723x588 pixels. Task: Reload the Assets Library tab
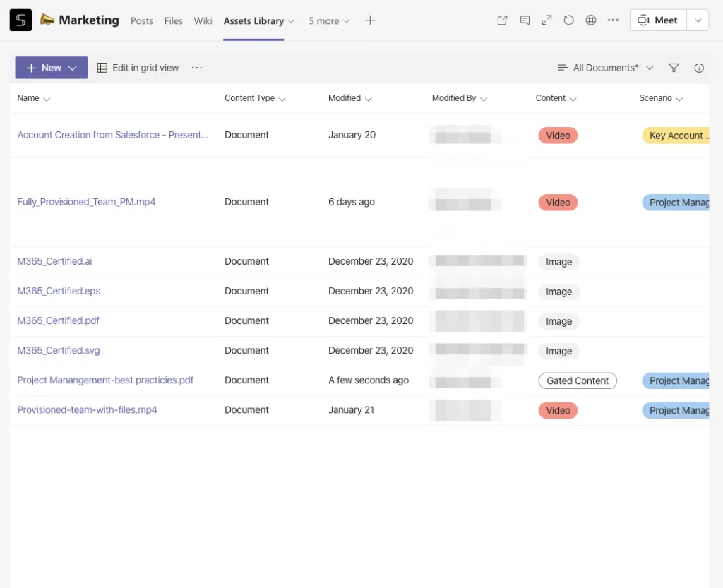point(568,20)
